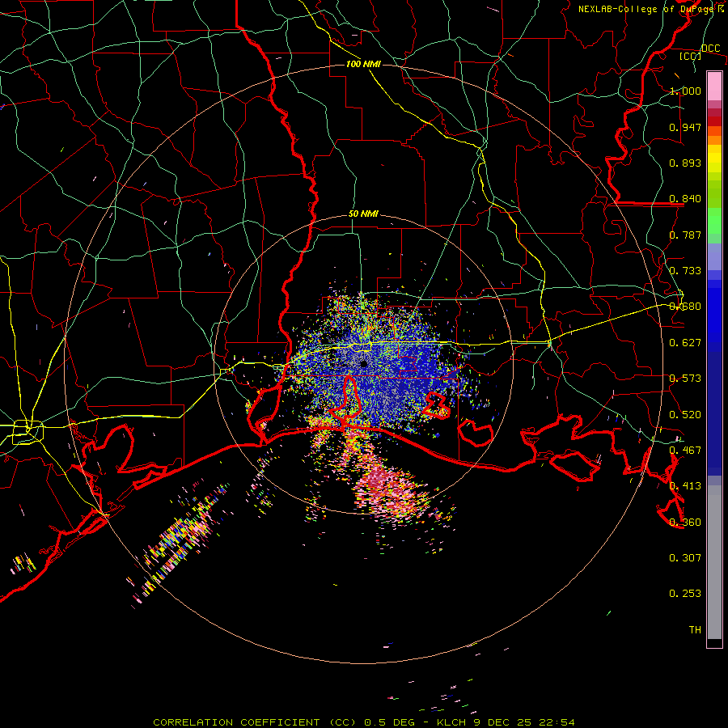Click the 0.840 color scale value
Image resolution: width=728 pixels, height=728 pixels.
click(x=685, y=199)
